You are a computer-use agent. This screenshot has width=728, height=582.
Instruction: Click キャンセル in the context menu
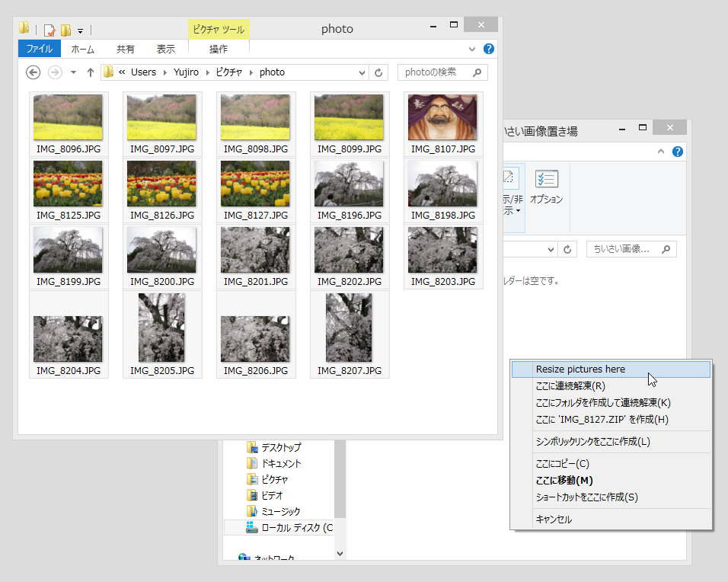click(x=611, y=520)
